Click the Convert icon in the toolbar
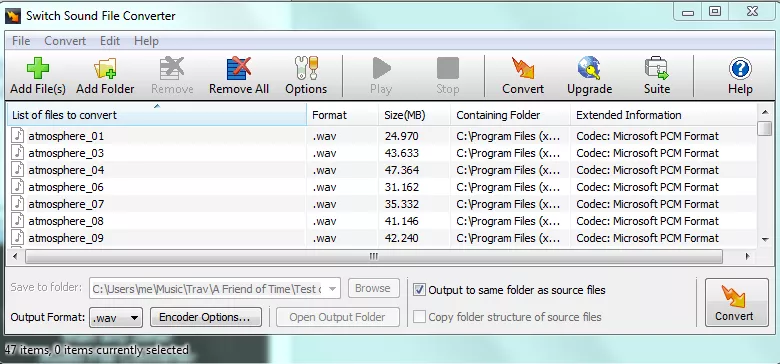 (x=523, y=69)
